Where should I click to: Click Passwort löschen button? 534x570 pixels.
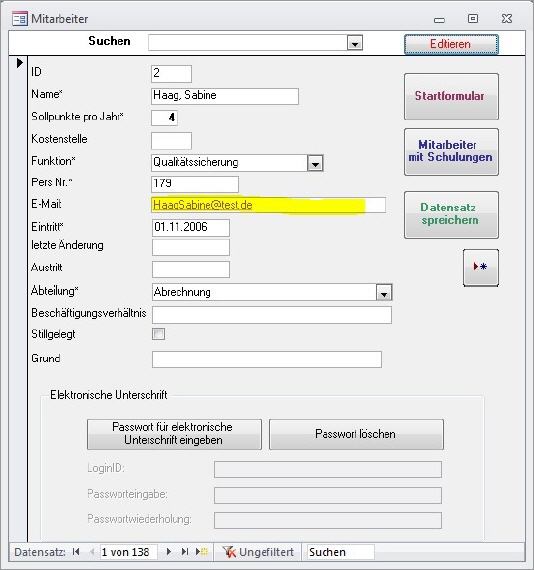(x=356, y=434)
